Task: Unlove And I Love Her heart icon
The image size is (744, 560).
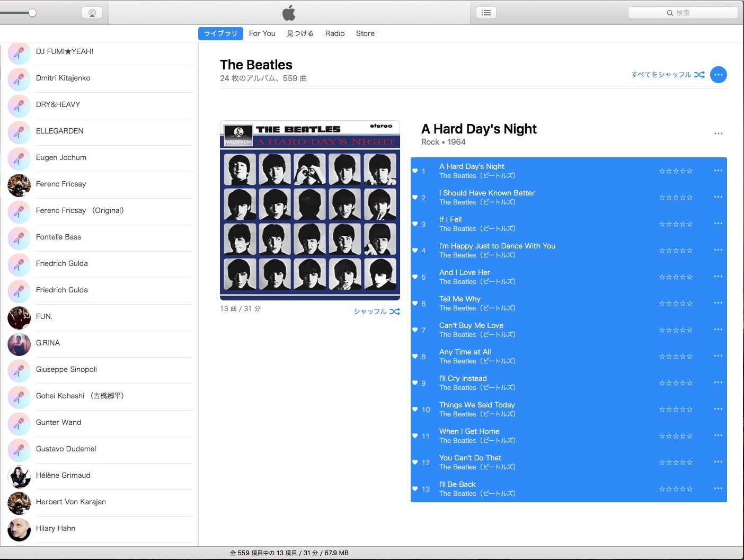Action: (x=415, y=277)
